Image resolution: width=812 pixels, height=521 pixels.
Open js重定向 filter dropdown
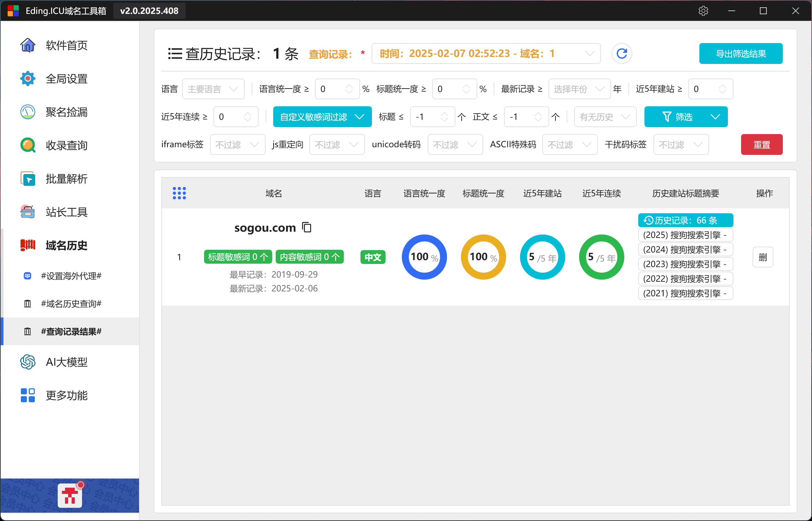click(337, 144)
